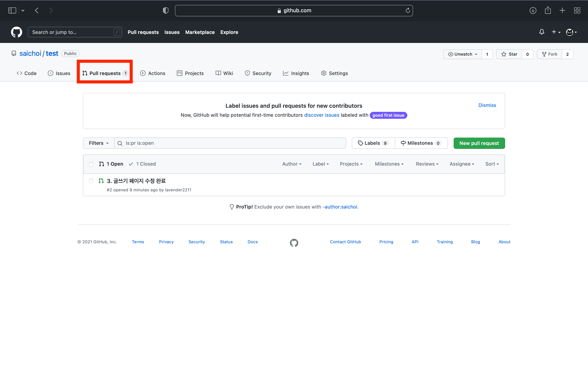The image size is (588, 368).
Task: Expand the Label filter dropdown
Action: (321, 164)
